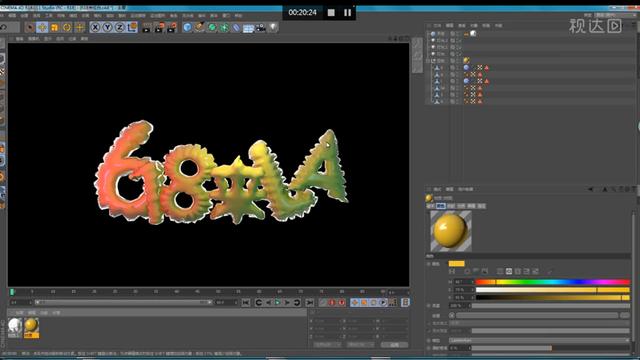
Task: Adjust the value brightness slider
Action: (x=552, y=298)
